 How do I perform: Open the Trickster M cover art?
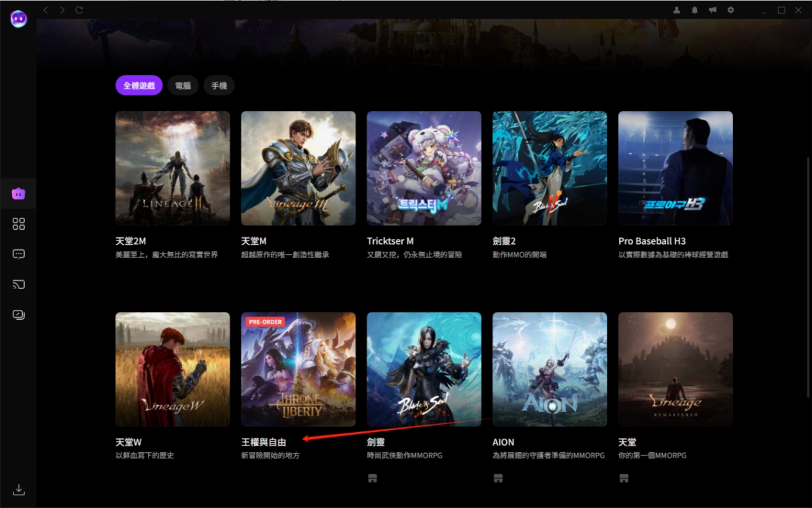[424, 168]
